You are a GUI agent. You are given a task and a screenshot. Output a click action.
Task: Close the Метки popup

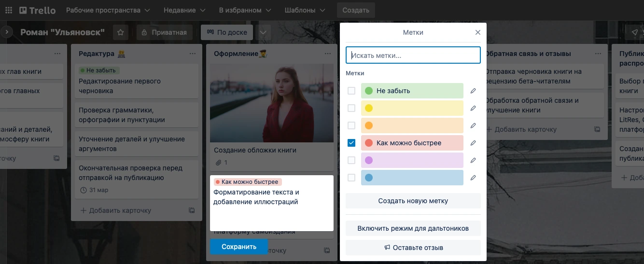477,32
